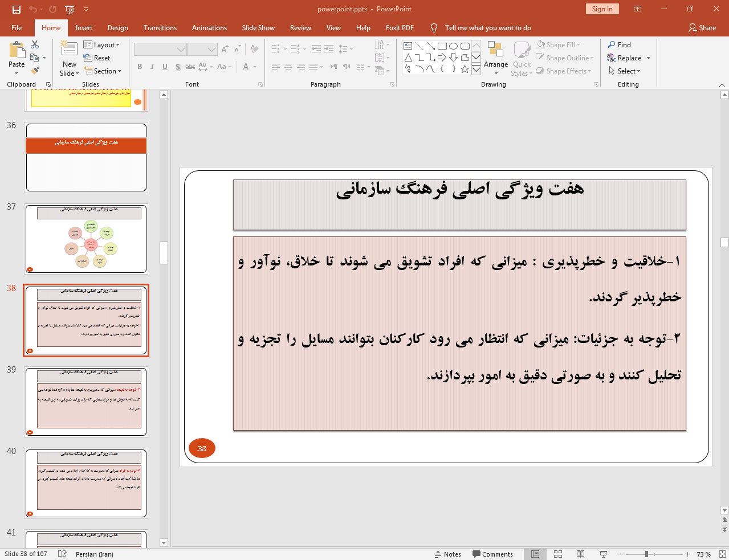Switch to Reading View icon
The height and width of the screenshot is (560, 729).
click(x=580, y=554)
